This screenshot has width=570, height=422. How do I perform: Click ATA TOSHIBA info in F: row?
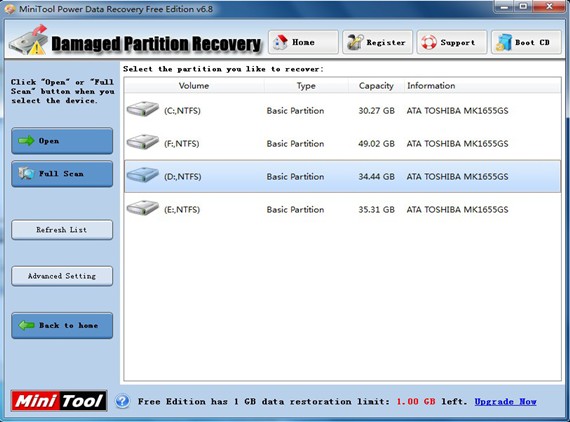(x=457, y=144)
